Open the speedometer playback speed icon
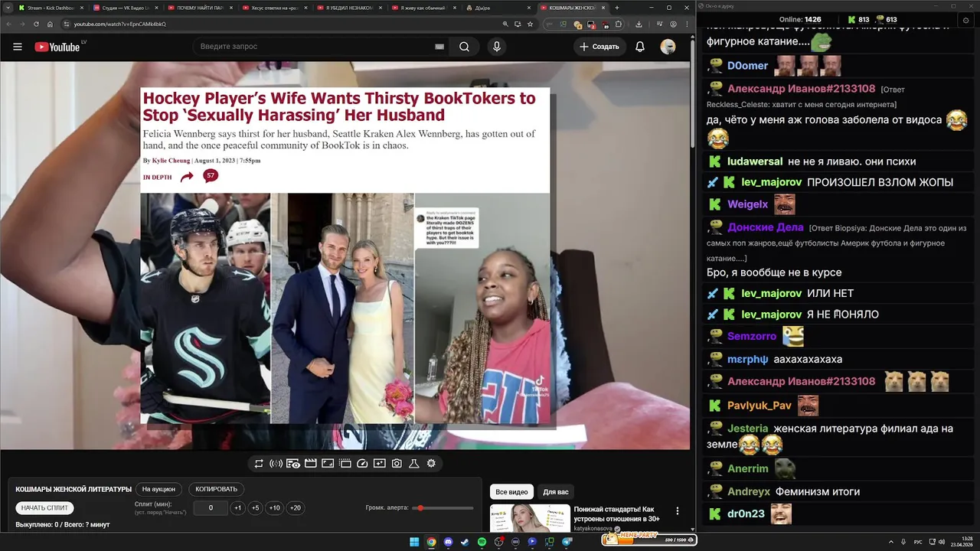 [363, 464]
